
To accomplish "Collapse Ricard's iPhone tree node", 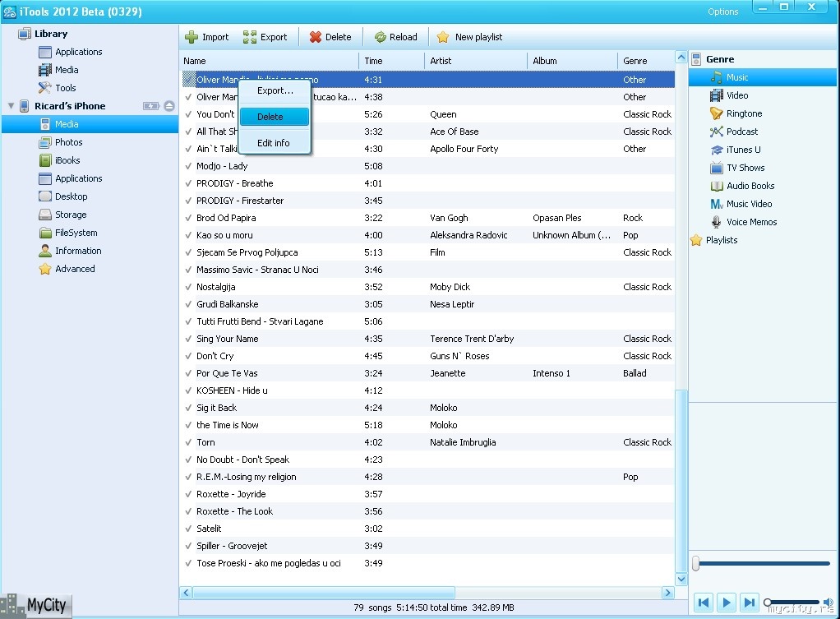I will click(11, 106).
